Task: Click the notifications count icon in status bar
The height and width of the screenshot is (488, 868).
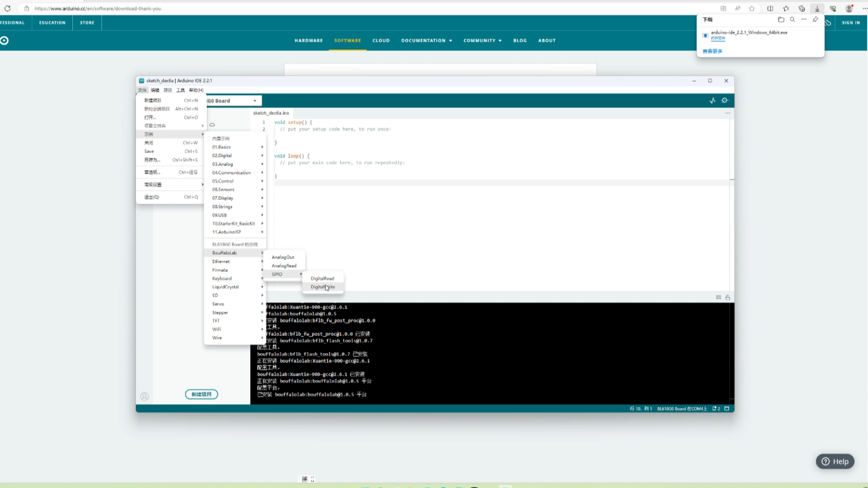Action: pos(716,408)
